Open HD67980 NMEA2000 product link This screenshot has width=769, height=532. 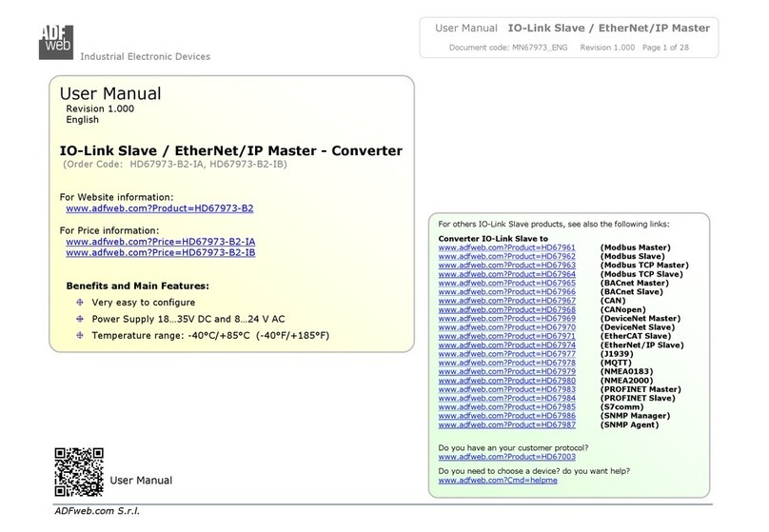(506, 381)
